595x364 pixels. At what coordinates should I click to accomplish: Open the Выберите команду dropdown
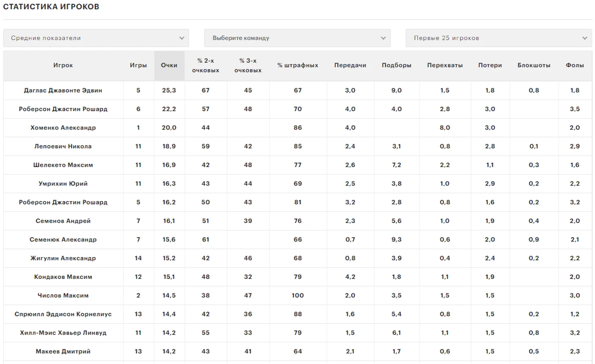(x=297, y=38)
